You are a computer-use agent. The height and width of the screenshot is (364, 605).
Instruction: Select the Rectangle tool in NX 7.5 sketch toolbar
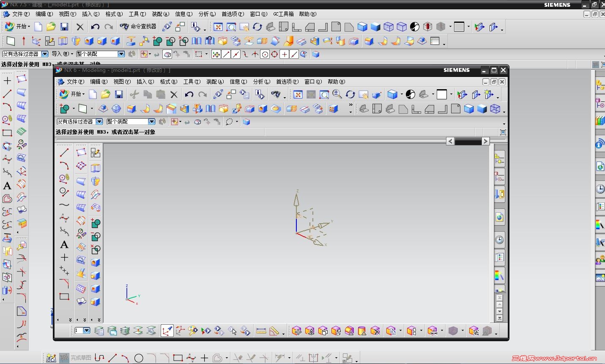click(x=178, y=358)
